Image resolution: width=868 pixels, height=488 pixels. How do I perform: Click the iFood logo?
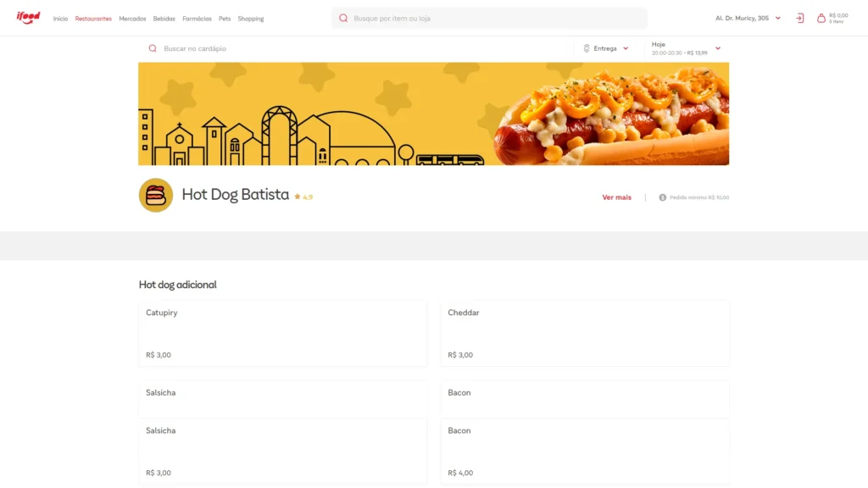(28, 18)
